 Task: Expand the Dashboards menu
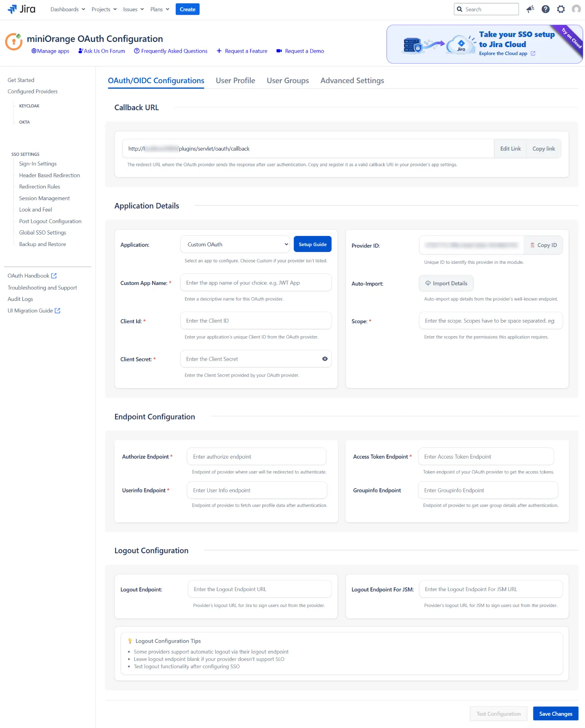(x=68, y=9)
